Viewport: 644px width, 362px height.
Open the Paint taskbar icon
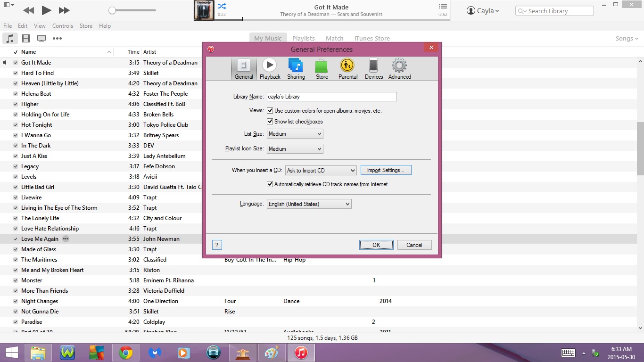pos(272,353)
